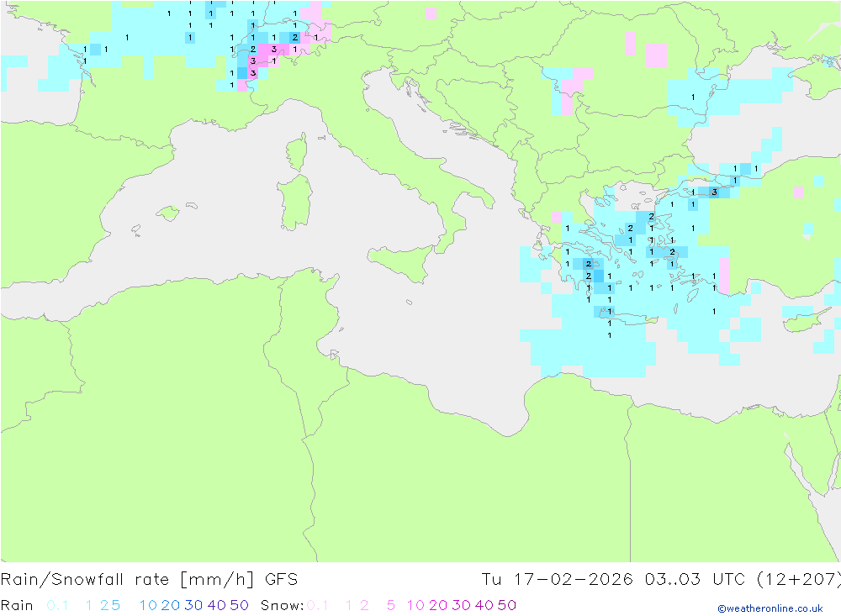Viewport: 841px width, 616px height.
Task: Select the Rain 1 legend value
Action: click(89, 605)
